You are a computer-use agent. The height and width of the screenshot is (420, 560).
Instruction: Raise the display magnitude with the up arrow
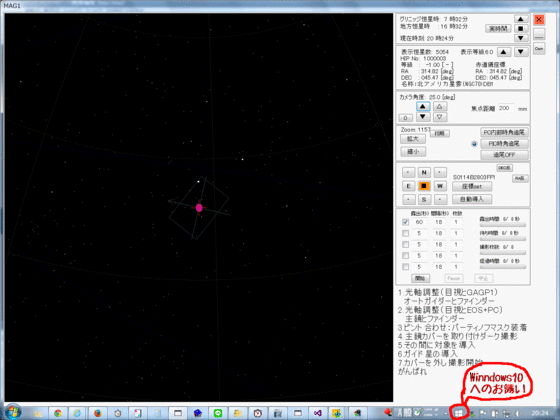click(504, 52)
